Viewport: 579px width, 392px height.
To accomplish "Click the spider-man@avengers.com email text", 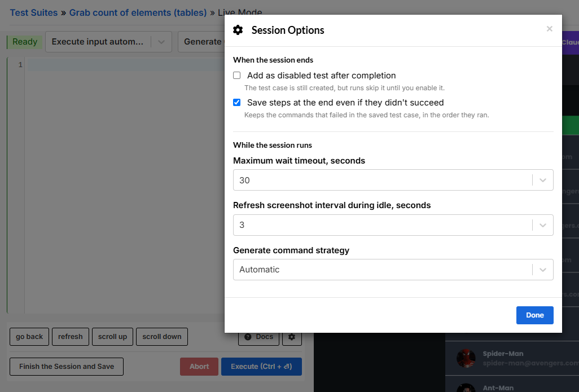I will pyautogui.click(x=530, y=363).
